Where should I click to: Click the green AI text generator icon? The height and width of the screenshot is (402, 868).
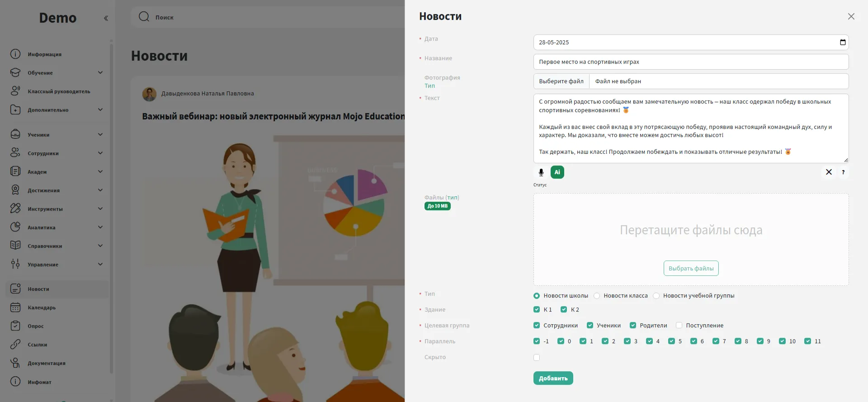(557, 172)
